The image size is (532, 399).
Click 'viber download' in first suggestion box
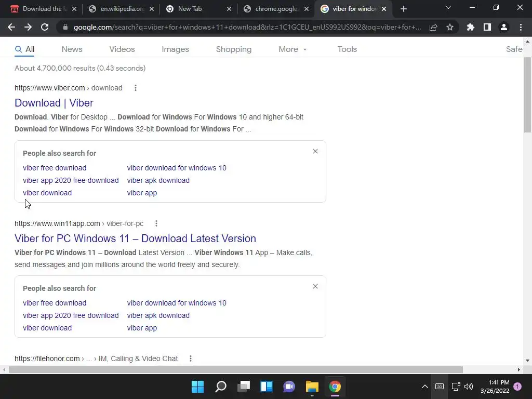[47, 193]
